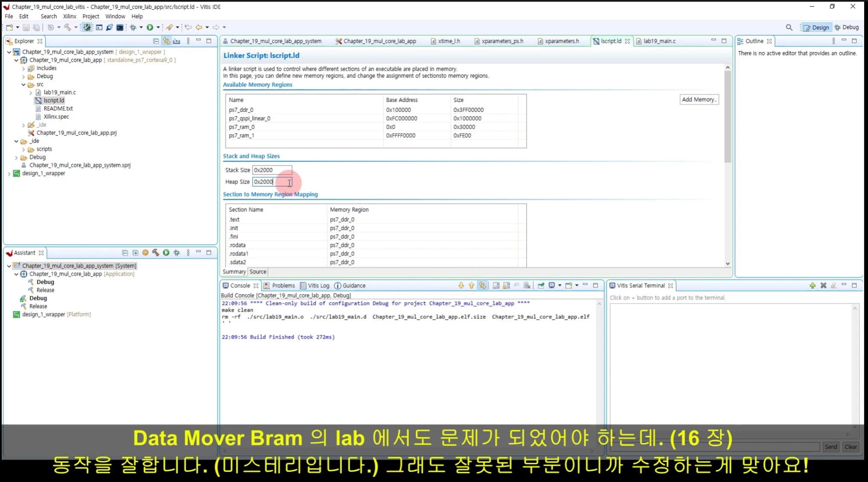Open the Source tab of linker script
This screenshot has height=482, width=868.
point(258,272)
